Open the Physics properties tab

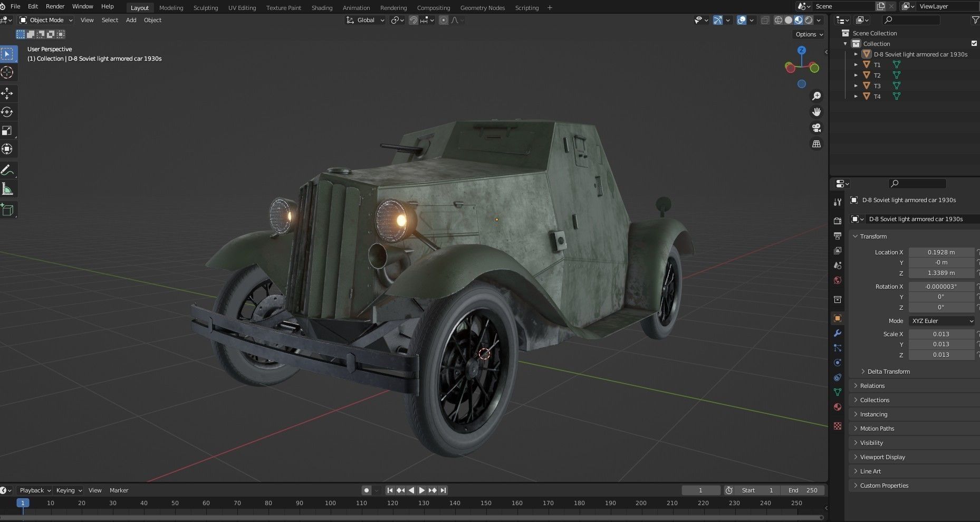[x=838, y=363]
